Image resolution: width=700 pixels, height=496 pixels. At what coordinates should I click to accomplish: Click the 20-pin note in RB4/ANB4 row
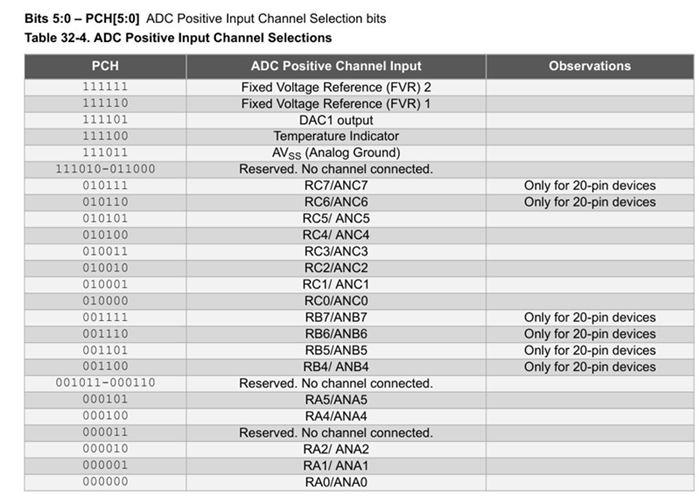point(589,367)
